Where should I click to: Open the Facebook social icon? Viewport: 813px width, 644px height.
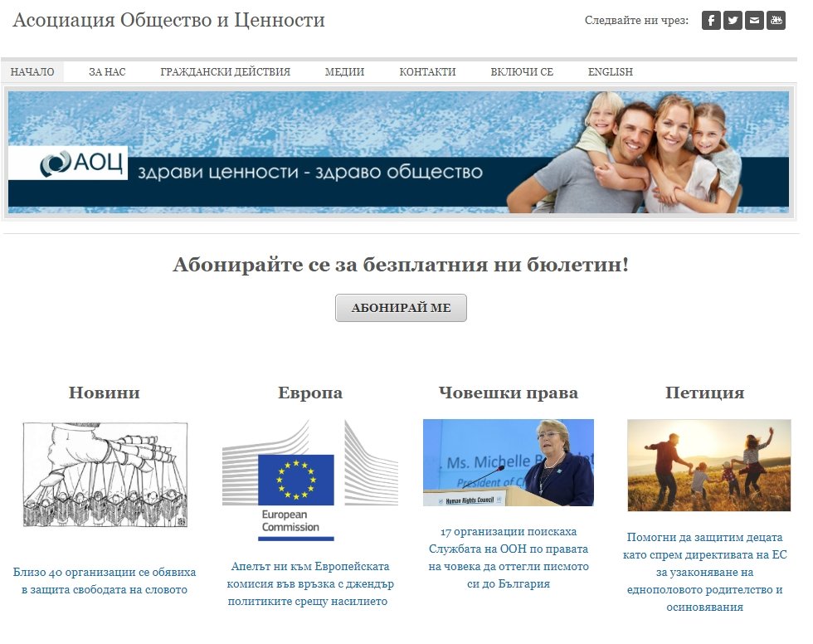(711, 21)
